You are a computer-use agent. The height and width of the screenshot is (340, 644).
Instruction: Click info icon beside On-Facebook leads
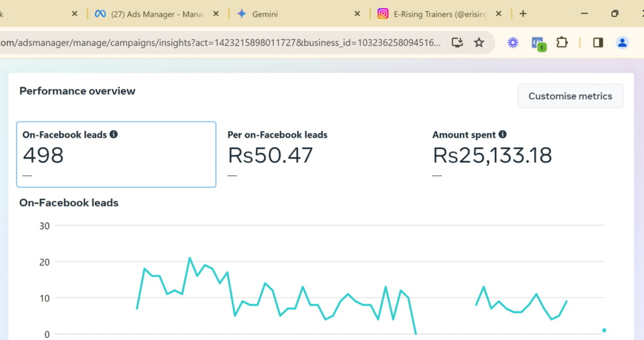point(114,134)
